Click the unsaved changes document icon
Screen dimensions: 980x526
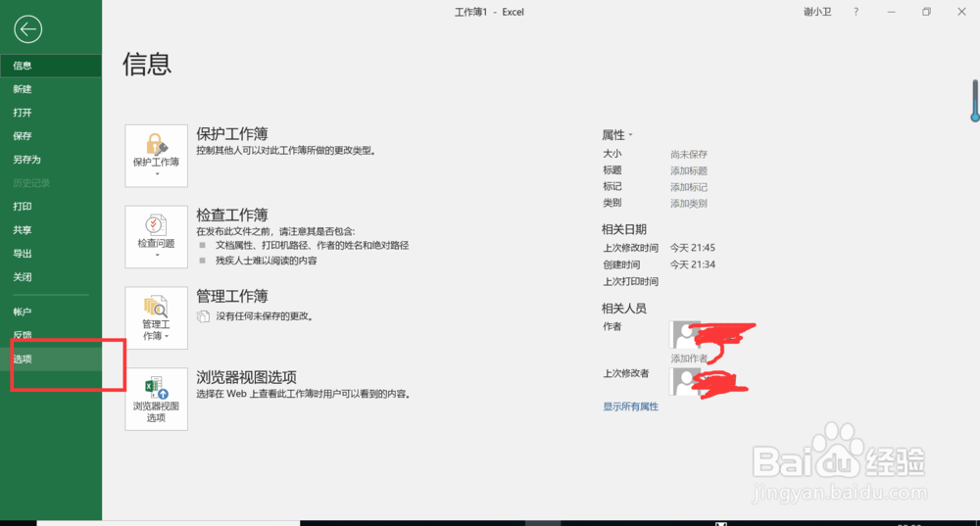[203, 316]
